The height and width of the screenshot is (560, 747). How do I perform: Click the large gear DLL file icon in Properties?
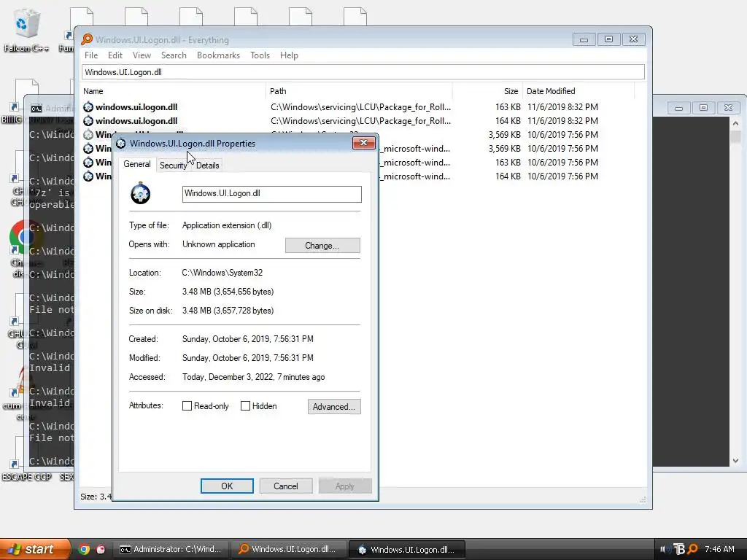(x=141, y=193)
